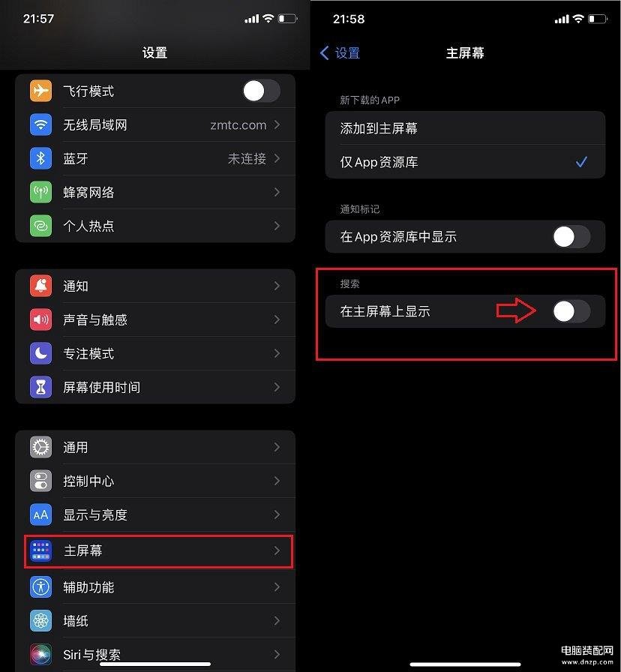Viewport: 621px width, 672px height.
Task: Open 声音与触感 chevron arrow
Action: click(277, 319)
